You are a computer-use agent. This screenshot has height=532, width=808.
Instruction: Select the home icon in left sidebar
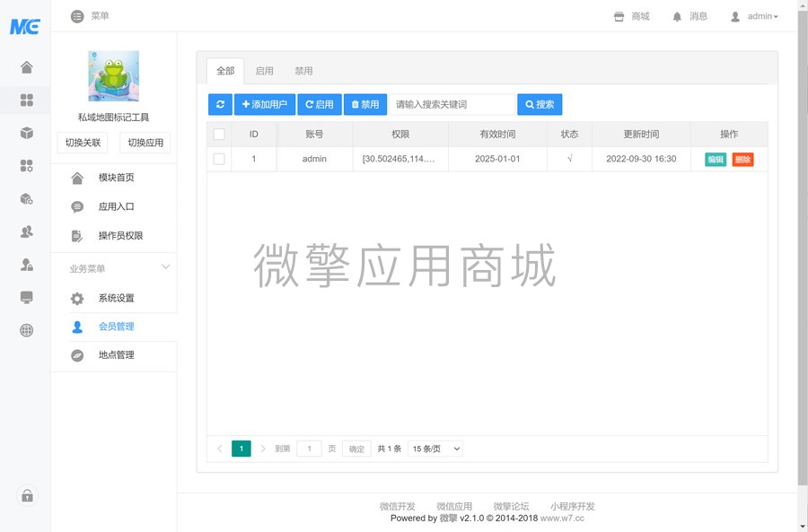pyautogui.click(x=25, y=65)
